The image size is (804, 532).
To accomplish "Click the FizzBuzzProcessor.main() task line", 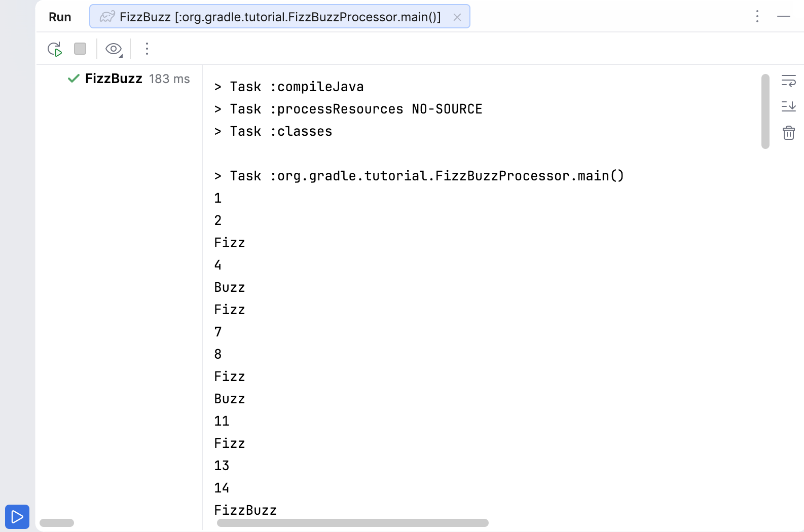I will pyautogui.click(x=419, y=176).
